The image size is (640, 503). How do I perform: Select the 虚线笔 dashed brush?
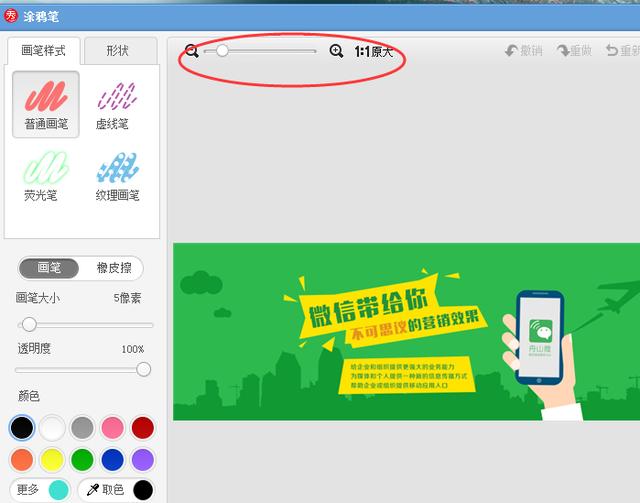point(117,105)
